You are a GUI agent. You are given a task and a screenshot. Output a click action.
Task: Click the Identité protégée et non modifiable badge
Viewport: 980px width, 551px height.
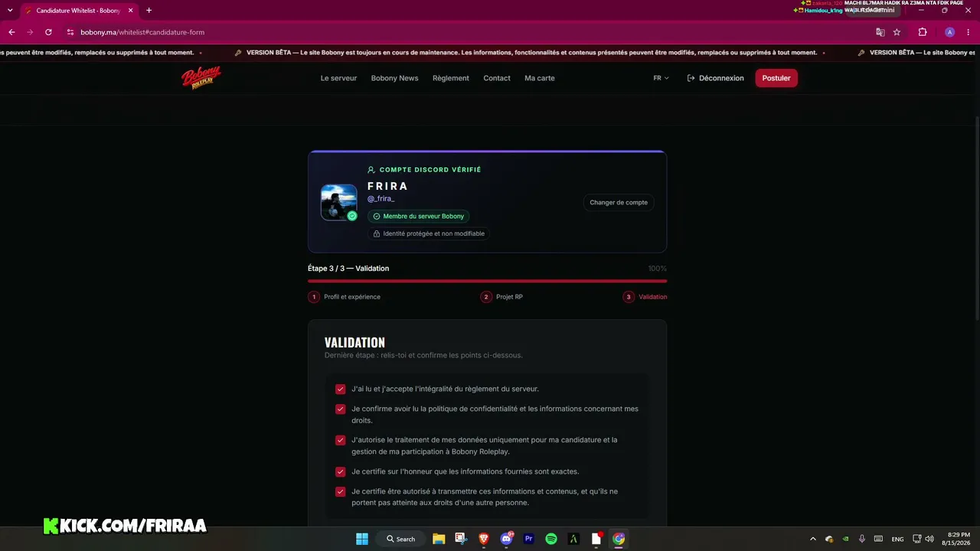[429, 233]
